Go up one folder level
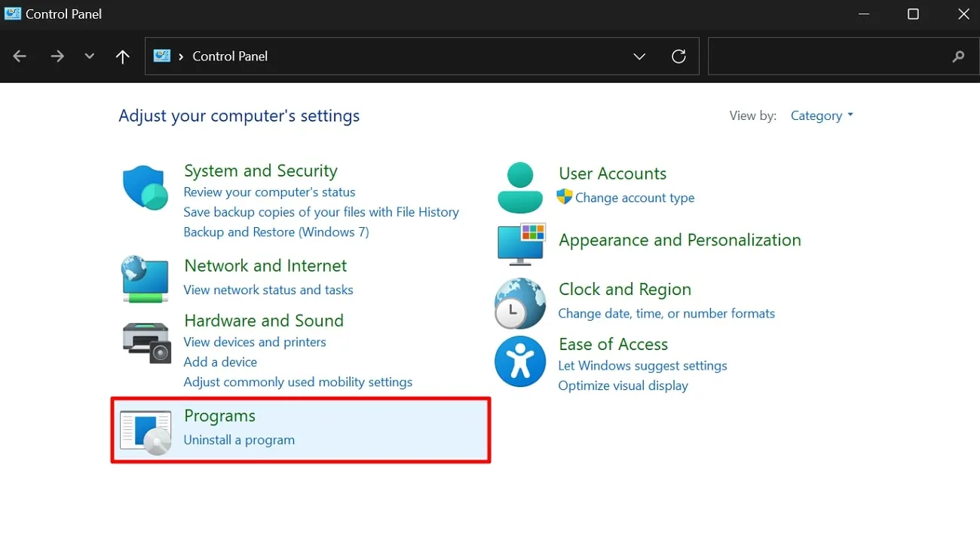Viewport: 980px width, 550px height. pyautogui.click(x=123, y=57)
